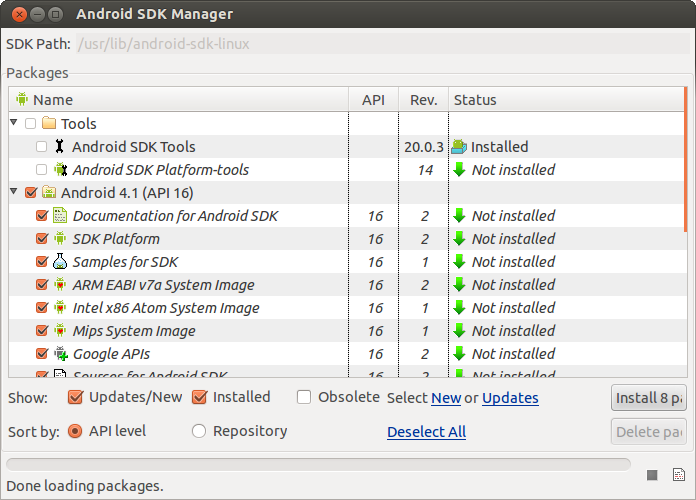This screenshot has width=696, height=500.
Task: Uncheck the SDK Platform checkbox
Action: [x=42, y=238]
